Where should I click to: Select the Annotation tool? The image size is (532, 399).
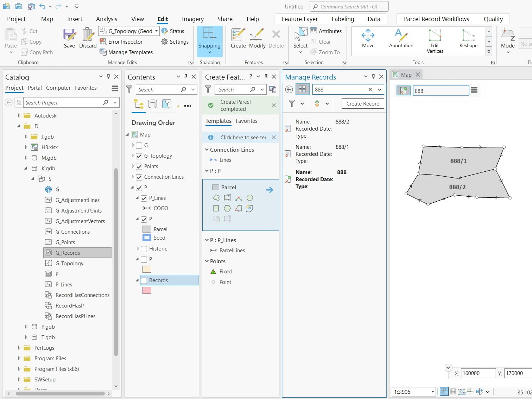pyautogui.click(x=401, y=39)
